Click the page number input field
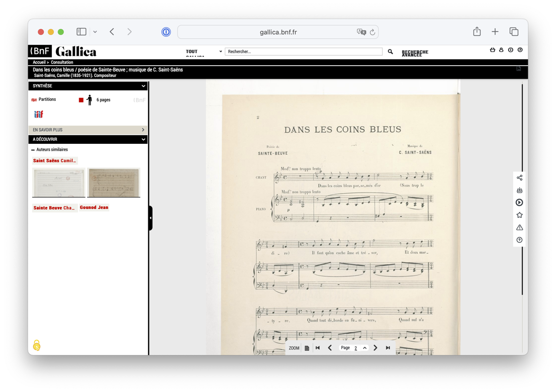This screenshot has width=556, height=392. click(x=356, y=348)
